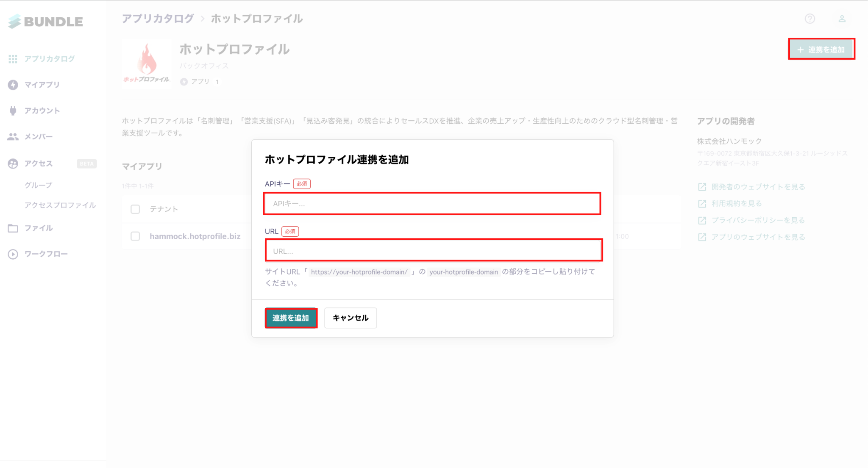
Task: Open the user profile icon
Action: coord(842,19)
